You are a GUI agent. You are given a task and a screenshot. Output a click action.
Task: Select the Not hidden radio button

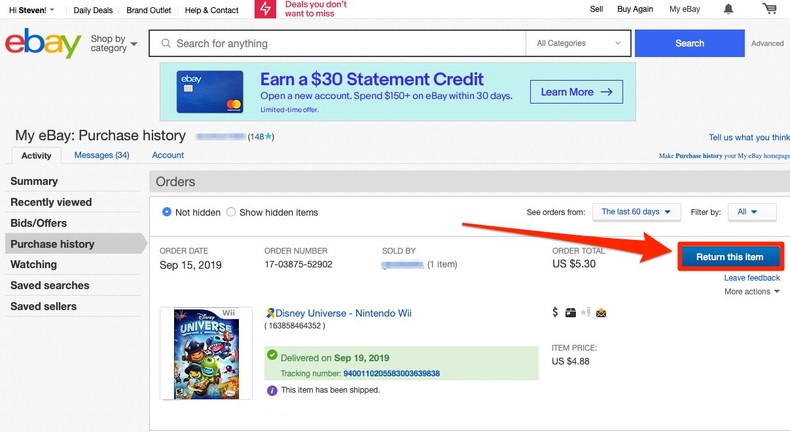click(167, 212)
